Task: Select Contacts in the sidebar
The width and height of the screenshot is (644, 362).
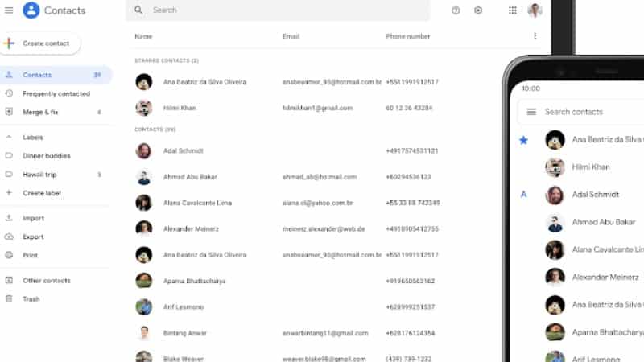Action: pos(56,75)
